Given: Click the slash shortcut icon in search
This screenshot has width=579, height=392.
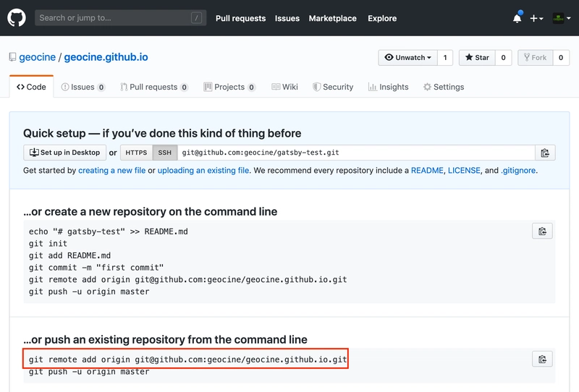Looking at the screenshot, I should [196, 17].
